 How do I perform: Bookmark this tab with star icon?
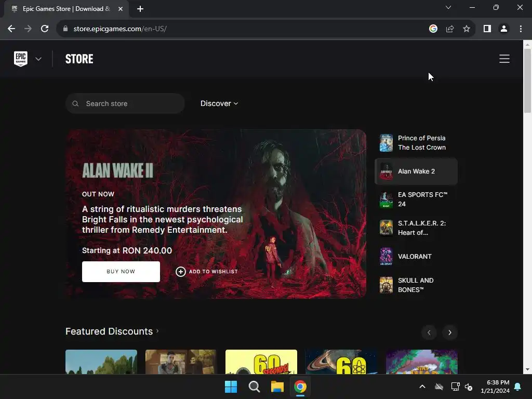(x=467, y=29)
